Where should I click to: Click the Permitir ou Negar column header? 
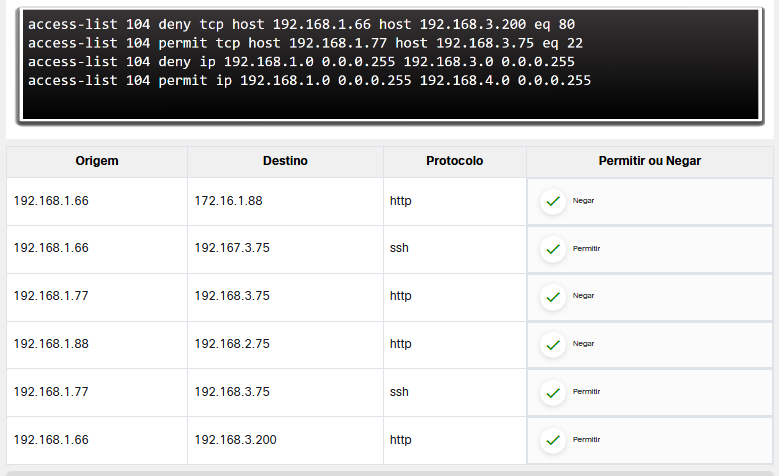(x=649, y=161)
